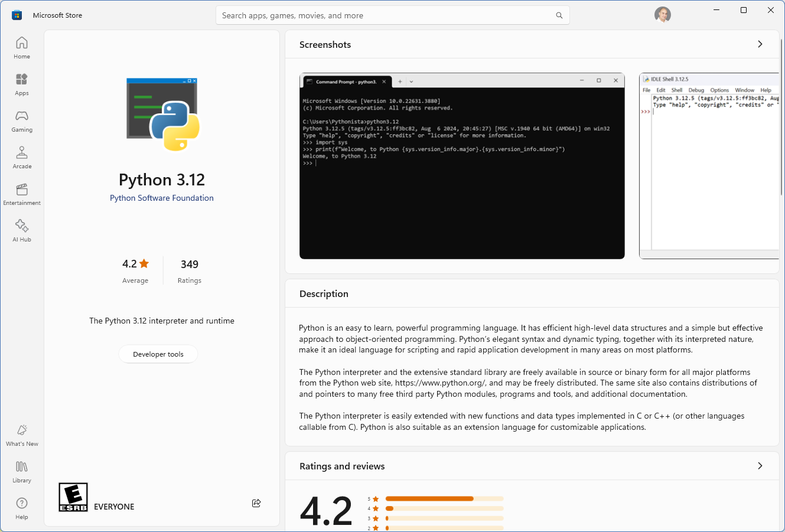Image resolution: width=785 pixels, height=532 pixels.
Task: Open the AI Hub
Action: (x=22, y=231)
